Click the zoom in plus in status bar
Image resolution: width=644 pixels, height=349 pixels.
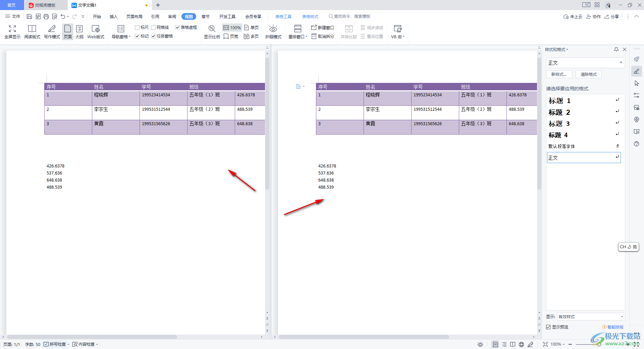click(628, 344)
